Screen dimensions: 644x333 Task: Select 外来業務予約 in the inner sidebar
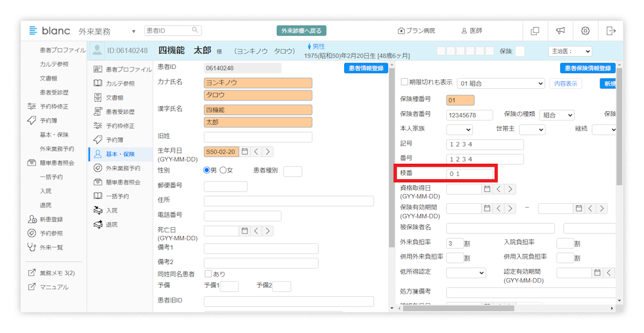[x=122, y=168]
